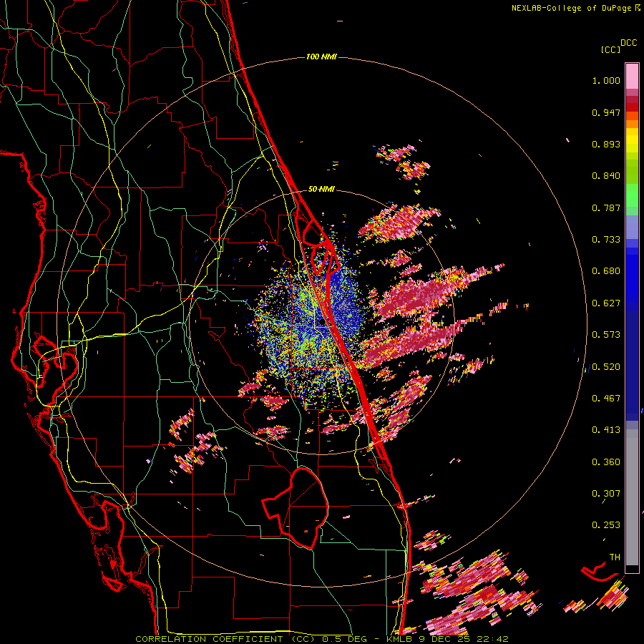Viewport: 644px width, 644px height.
Task: Click the 0.307 scale value
Action: 606,494
